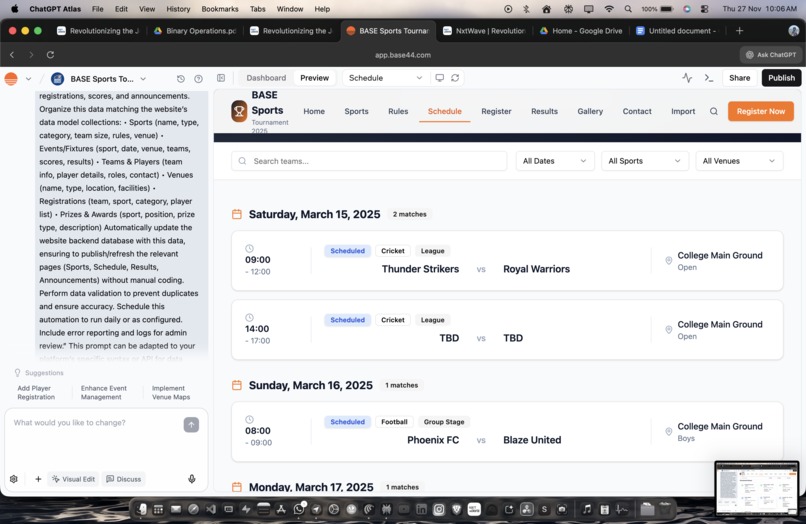Click the browser reload button
Image resolution: width=806 pixels, height=524 pixels.
(50, 55)
